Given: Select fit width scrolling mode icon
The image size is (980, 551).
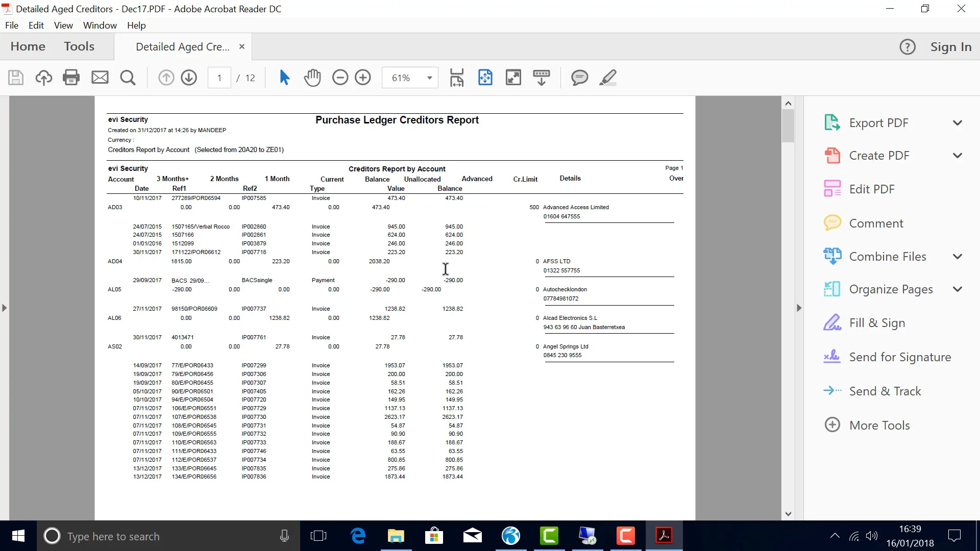Looking at the screenshot, I should click(457, 78).
